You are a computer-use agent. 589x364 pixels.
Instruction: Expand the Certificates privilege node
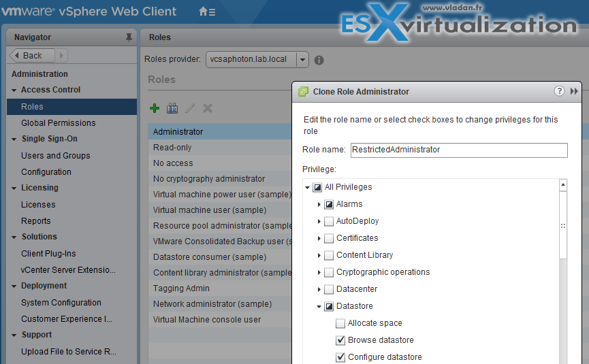(x=319, y=238)
